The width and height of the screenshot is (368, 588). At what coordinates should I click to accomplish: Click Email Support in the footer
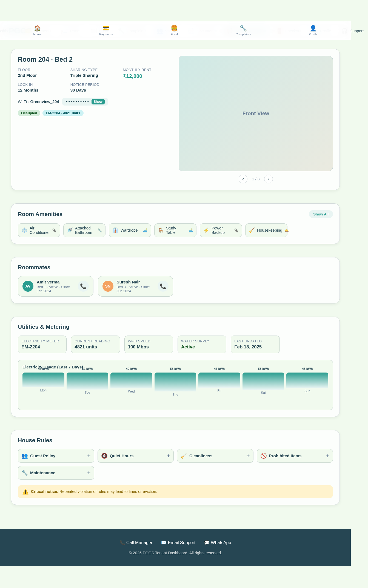coord(178,543)
